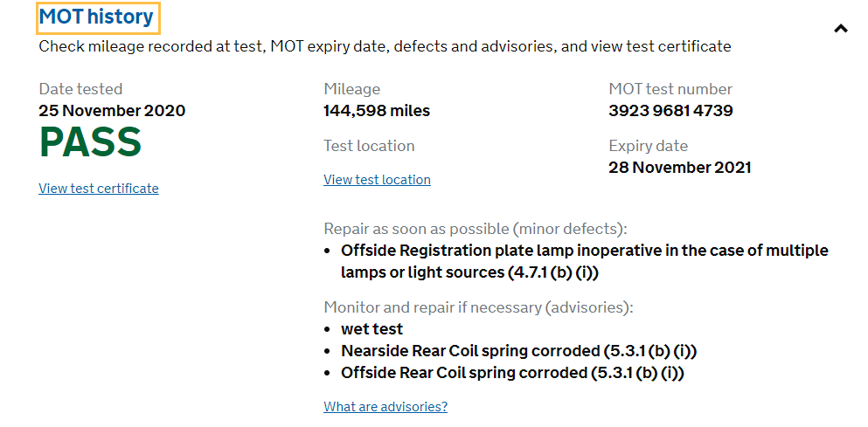
Task: Open the View test location link
Action: [x=377, y=180]
